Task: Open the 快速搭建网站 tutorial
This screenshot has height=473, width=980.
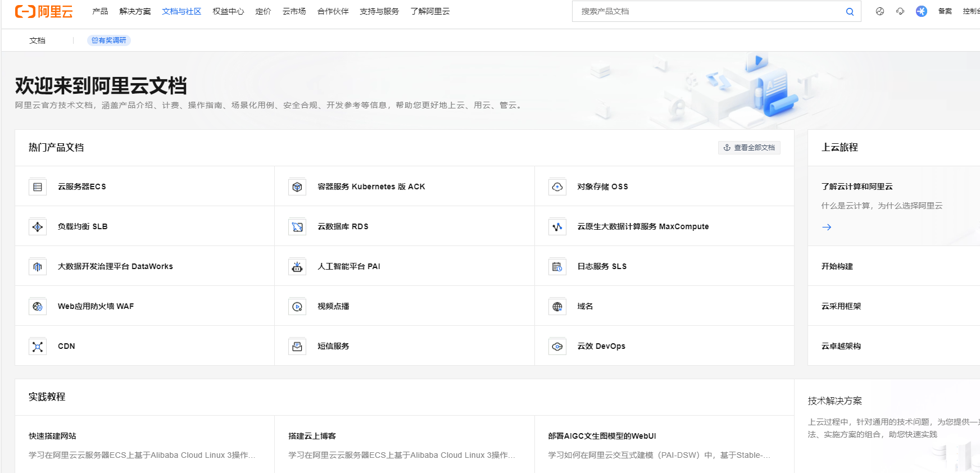Action: tap(52, 436)
